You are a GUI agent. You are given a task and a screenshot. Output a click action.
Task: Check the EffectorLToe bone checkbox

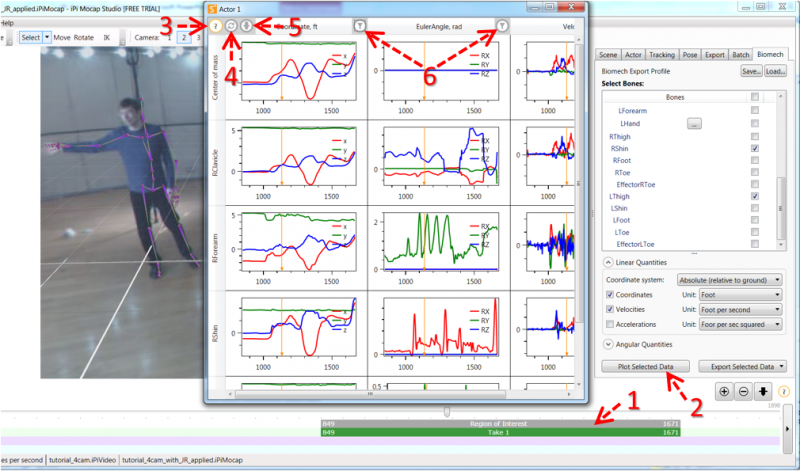pyautogui.click(x=755, y=244)
